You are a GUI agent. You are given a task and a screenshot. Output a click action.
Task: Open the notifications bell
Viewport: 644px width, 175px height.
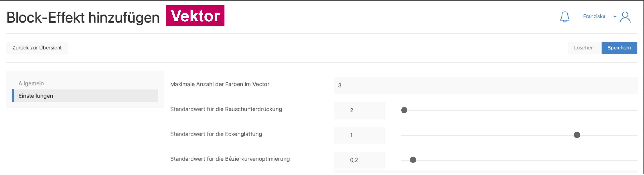(565, 17)
